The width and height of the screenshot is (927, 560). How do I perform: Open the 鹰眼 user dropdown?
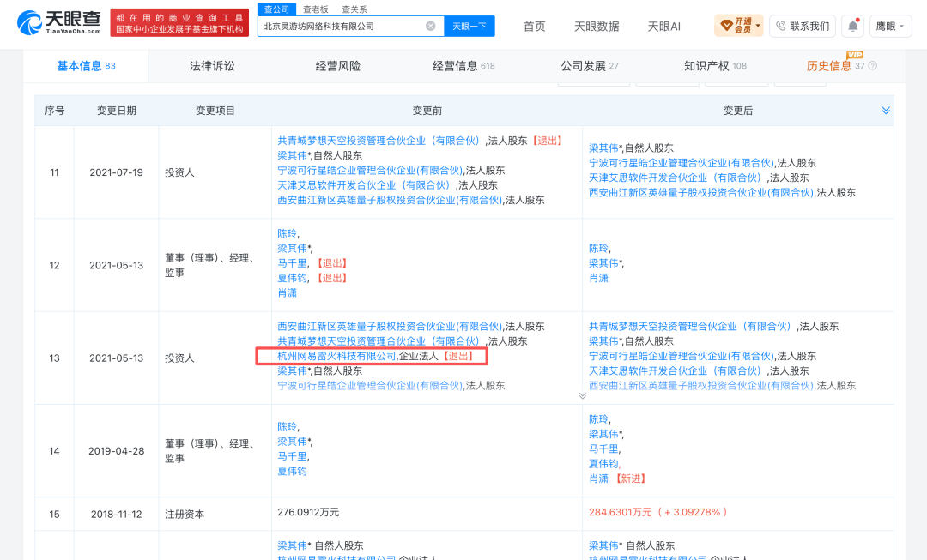(890, 26)
